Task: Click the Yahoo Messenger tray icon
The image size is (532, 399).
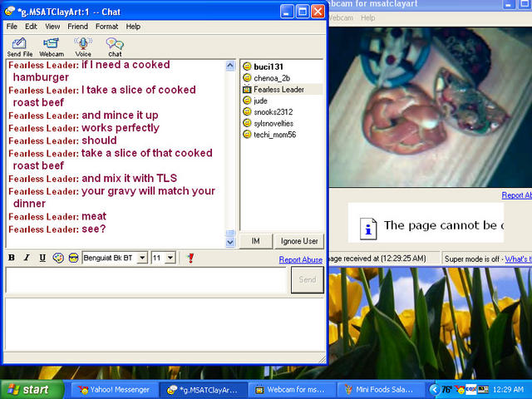Action: (x=460, y=390)
